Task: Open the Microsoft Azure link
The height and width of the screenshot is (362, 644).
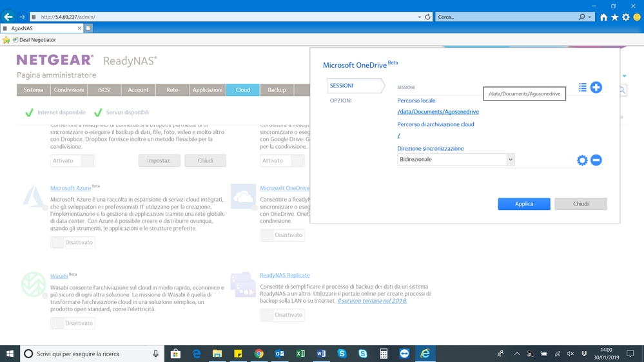Action: [71, 188]
